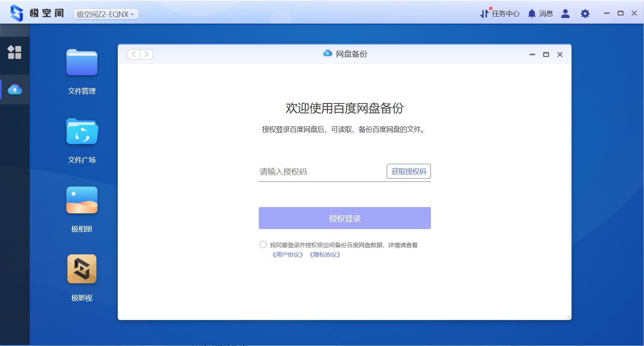Open the 《隐私协议》 link
This screenshot has height=346, width=644.
coord(325,255)
